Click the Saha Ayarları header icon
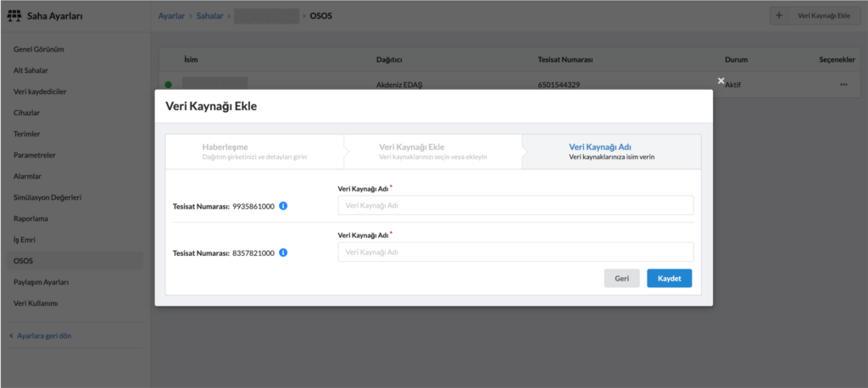 tap(14, 16)
